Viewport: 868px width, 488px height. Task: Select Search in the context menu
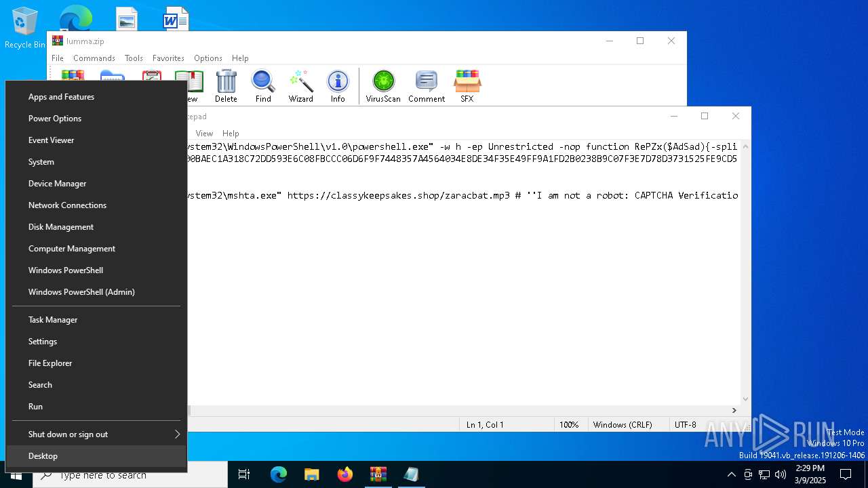96,385
